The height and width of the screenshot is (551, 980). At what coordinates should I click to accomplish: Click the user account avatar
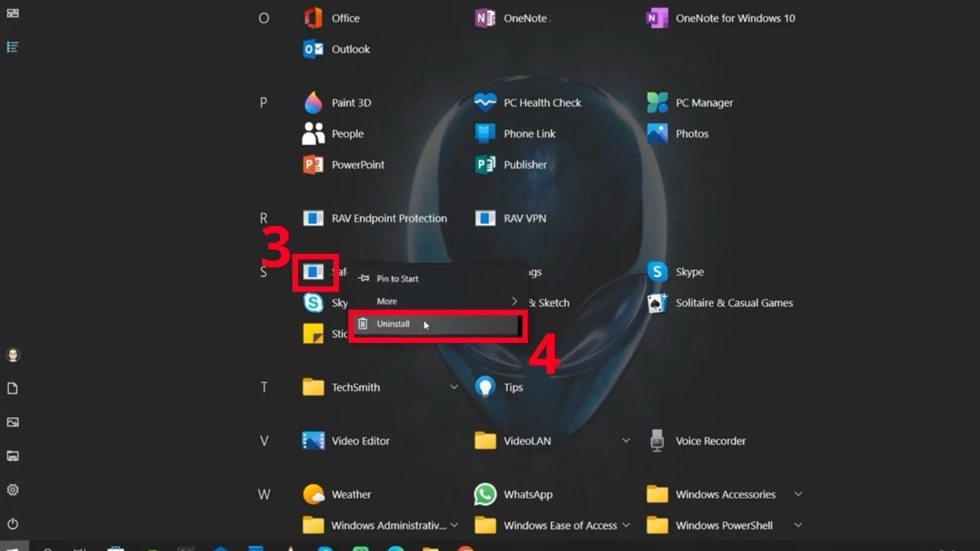[x=12, y=355]
